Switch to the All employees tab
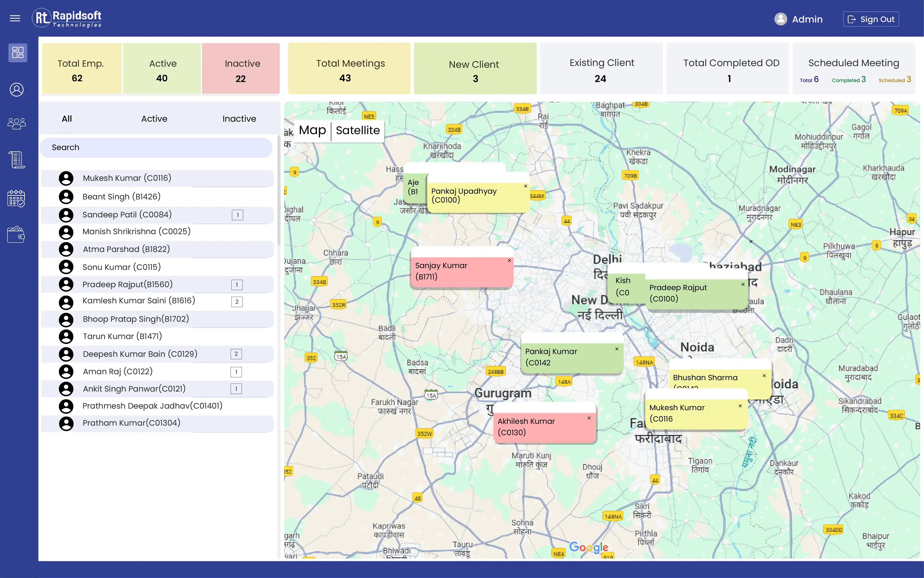 (x=67, y=119)
